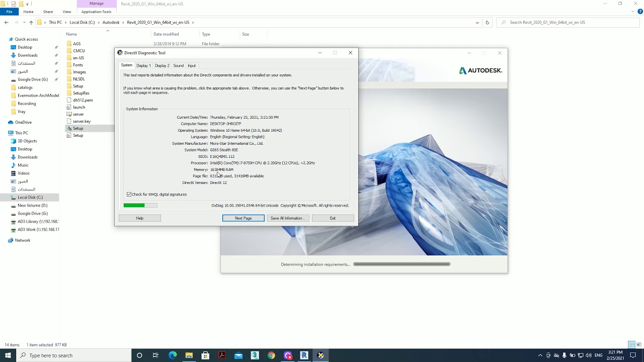Click the Exit button in DxDiag
Viewport: 644px width, 362px height.
click(333, 218)
